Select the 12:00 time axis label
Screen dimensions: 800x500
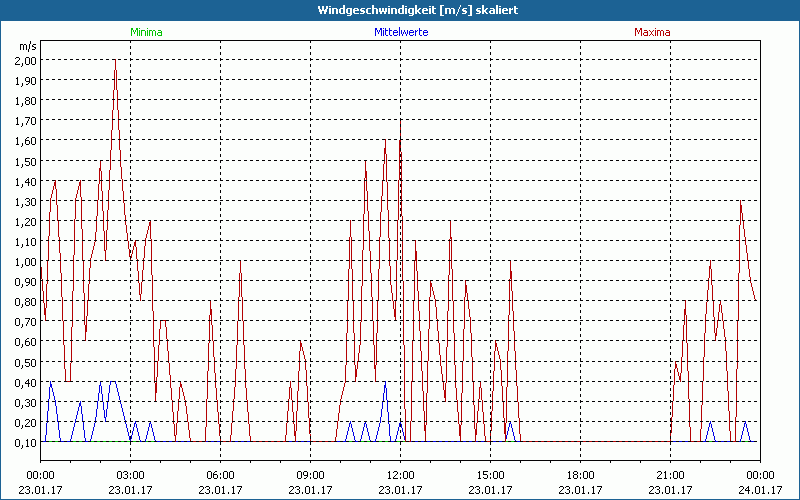click(400, 475)
